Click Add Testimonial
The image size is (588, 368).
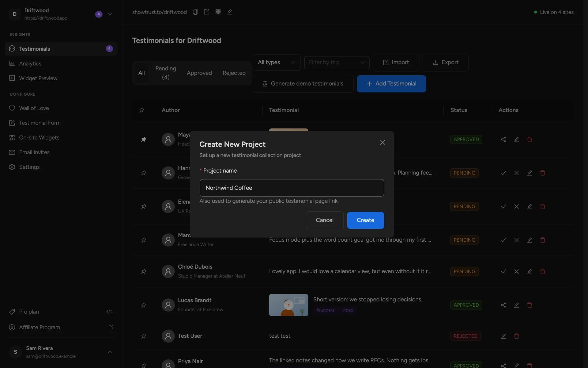tap(391, 84)
